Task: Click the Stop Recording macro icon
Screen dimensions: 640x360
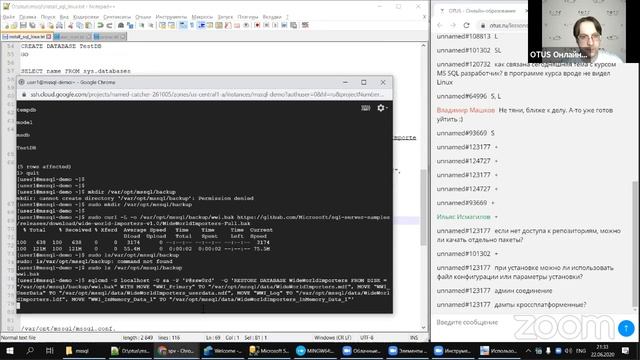Action: coord(266,25)
